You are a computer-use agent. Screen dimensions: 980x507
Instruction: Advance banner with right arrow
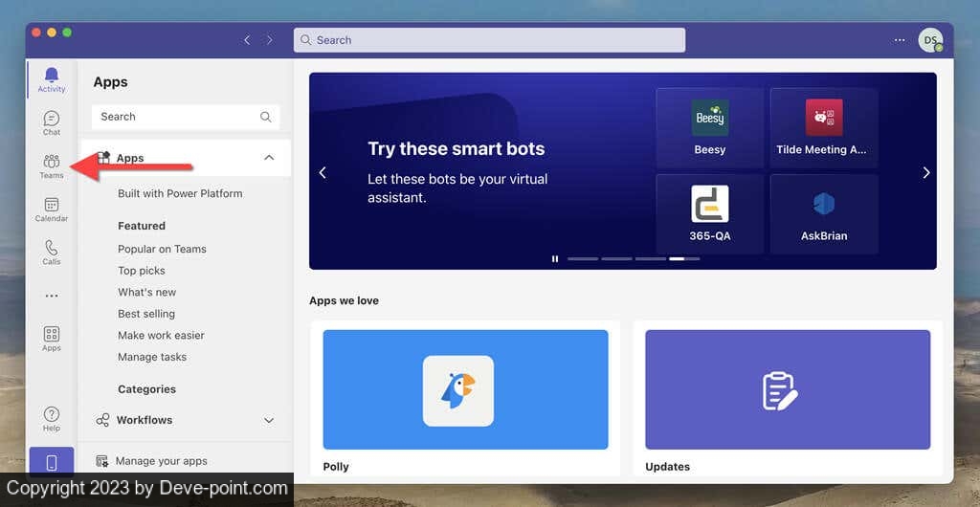tap(925, 173)
